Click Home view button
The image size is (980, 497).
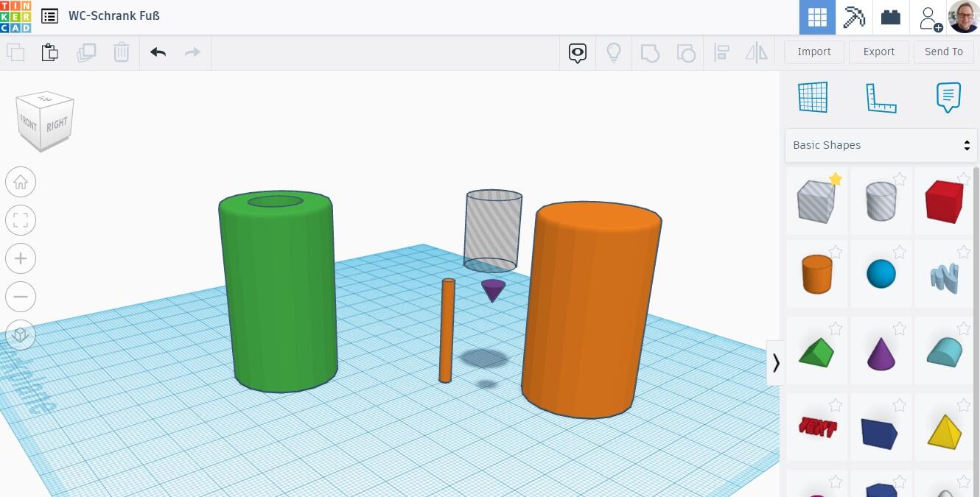coord(21,182)
